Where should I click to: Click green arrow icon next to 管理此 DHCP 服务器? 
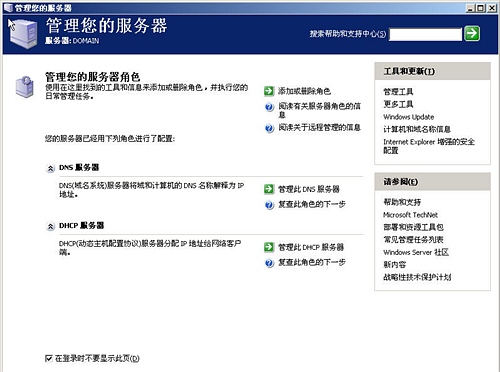pos(269,247)
